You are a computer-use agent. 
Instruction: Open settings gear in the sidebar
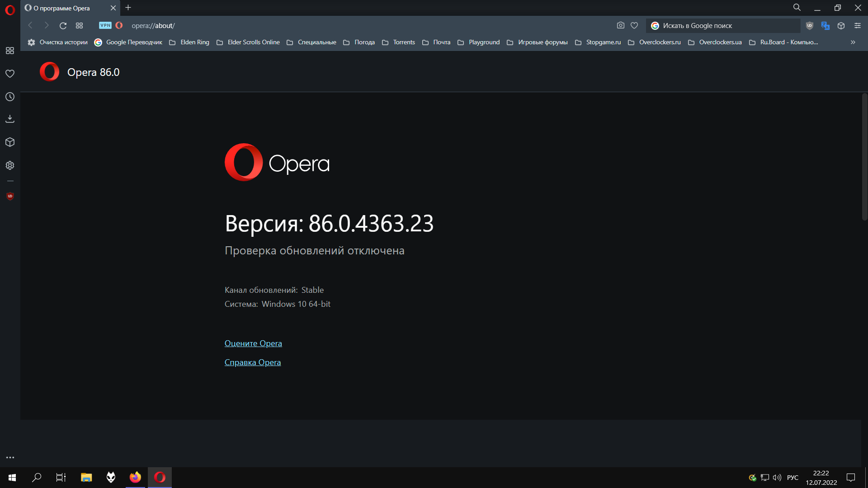tap(10, 165)
